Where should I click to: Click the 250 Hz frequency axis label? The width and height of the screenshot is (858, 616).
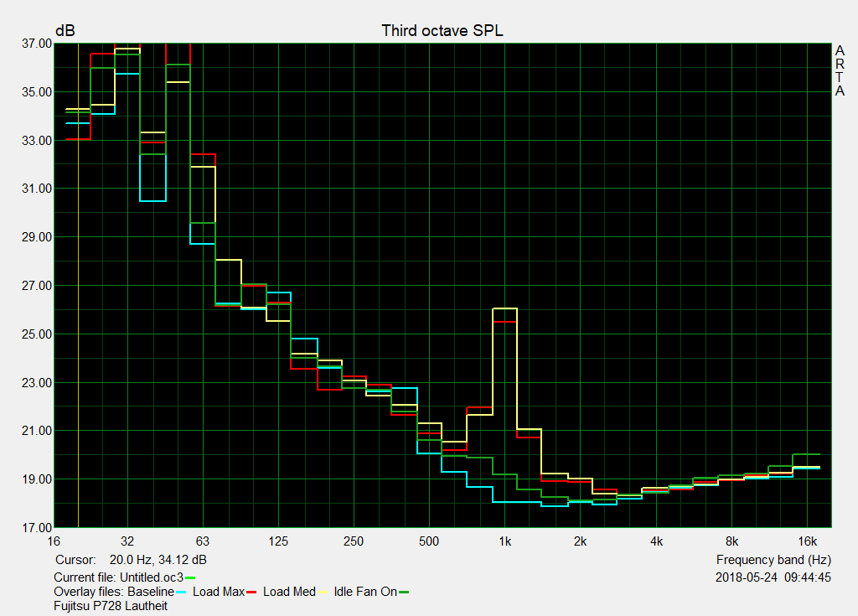pyautogui.click(x=354, y=541)
